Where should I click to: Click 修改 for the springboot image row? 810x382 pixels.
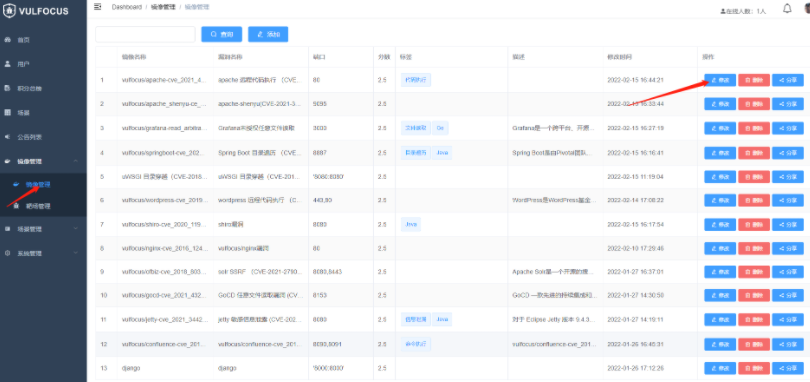point(720,153)
